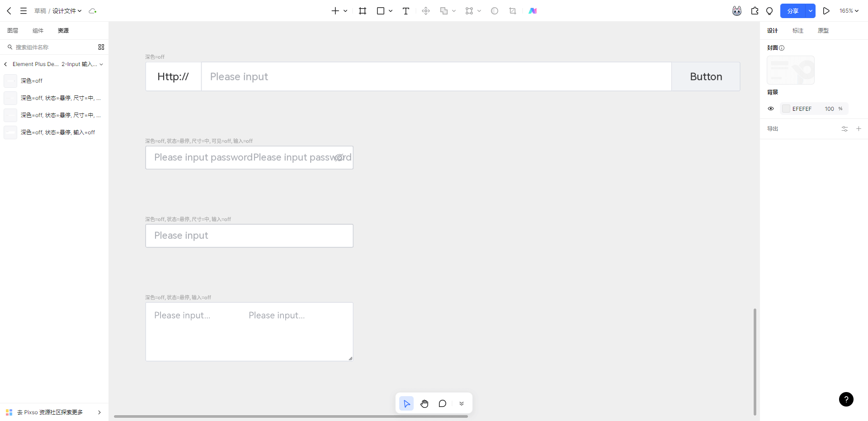Switch to the 图层 layers tab
The height and width of the screenshot is (421, 868).
point(13,31)
